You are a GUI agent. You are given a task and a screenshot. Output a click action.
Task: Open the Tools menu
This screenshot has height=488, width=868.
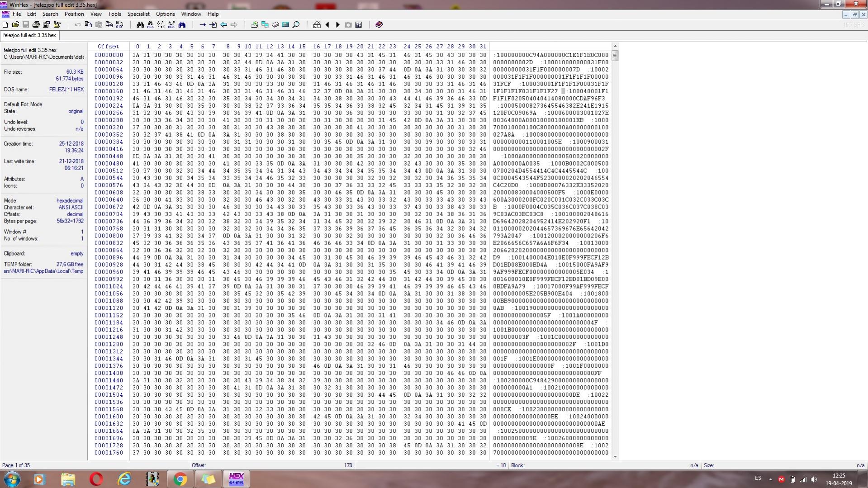[x=114, y=14]
